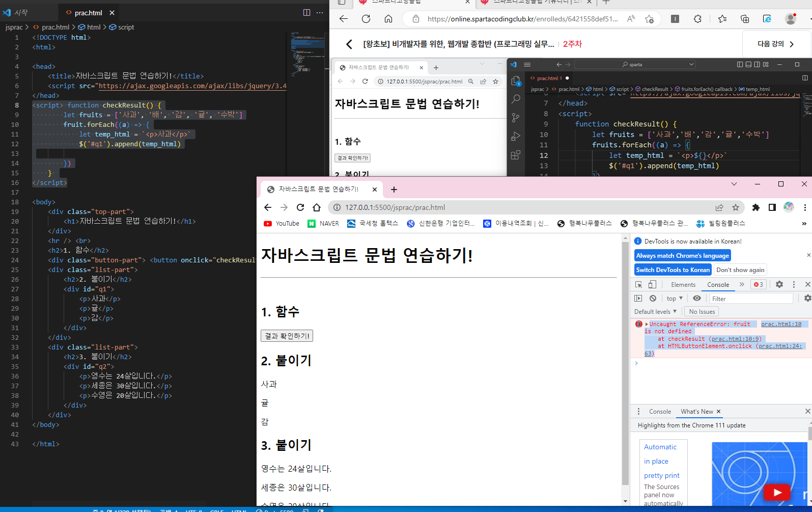Dismiss the DevTools language infobar
This screenshot has width=812, height=512.
click(808, 255)
